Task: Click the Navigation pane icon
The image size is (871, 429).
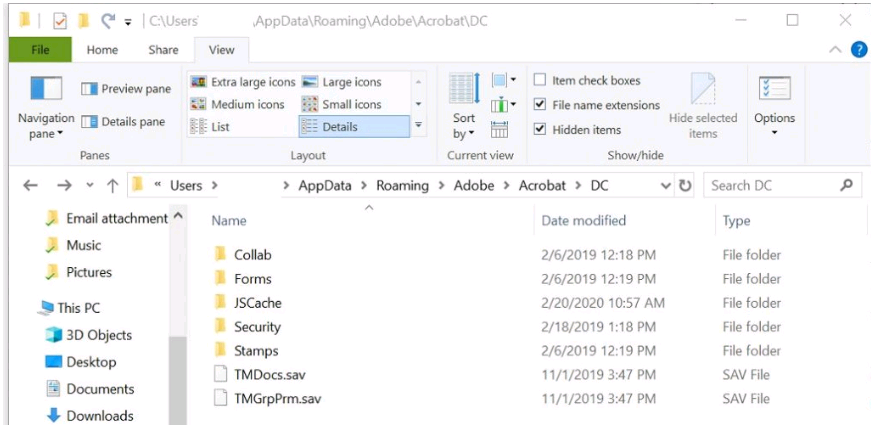Action: (46, 90)
